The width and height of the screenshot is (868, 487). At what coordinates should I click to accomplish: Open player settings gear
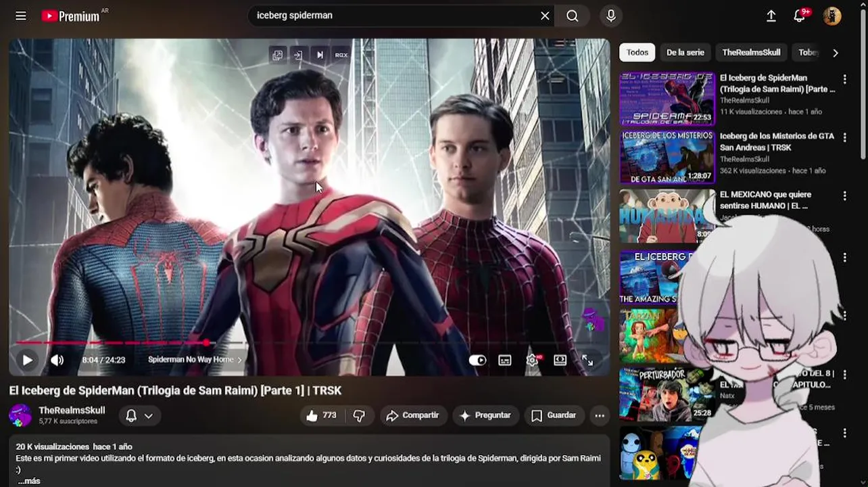tap(533, 361)
